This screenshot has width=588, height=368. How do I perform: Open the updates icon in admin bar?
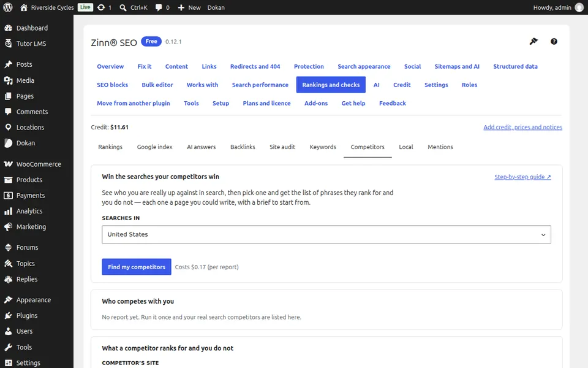101,7
